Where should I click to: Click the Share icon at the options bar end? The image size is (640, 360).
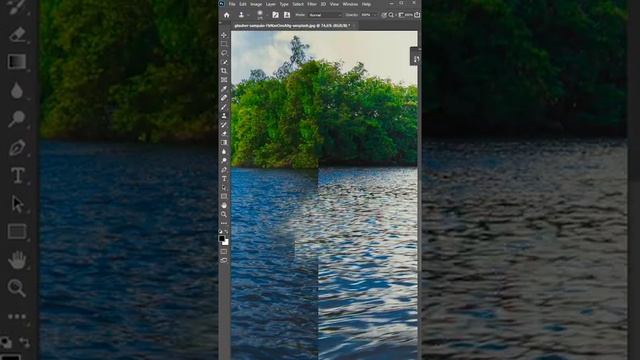pos(417,15)
